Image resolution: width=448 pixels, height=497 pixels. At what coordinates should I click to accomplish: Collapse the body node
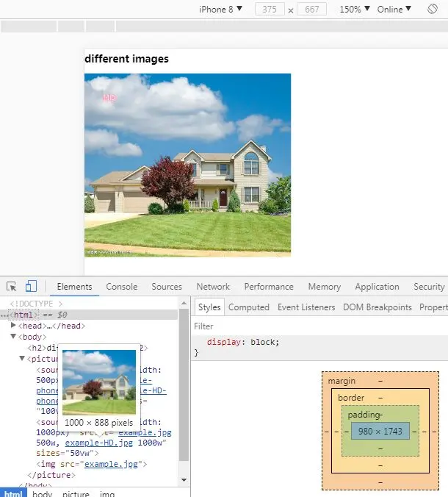[13, 336]
